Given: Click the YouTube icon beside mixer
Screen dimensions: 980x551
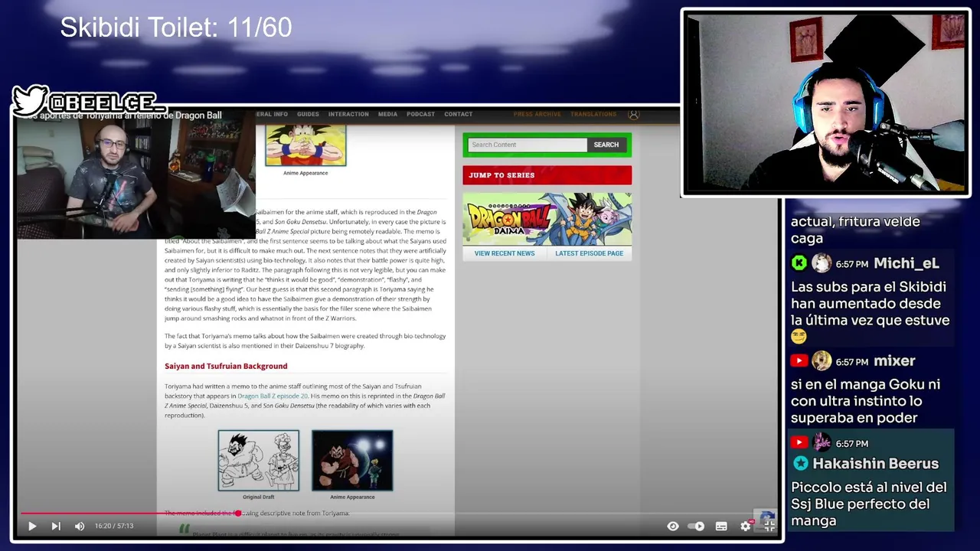Looking at the screenshot, I should click(x=799, y=360).
